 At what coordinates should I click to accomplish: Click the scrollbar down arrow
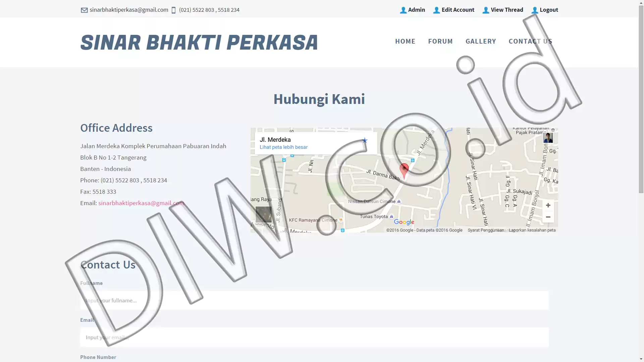(x=641, y=359)
